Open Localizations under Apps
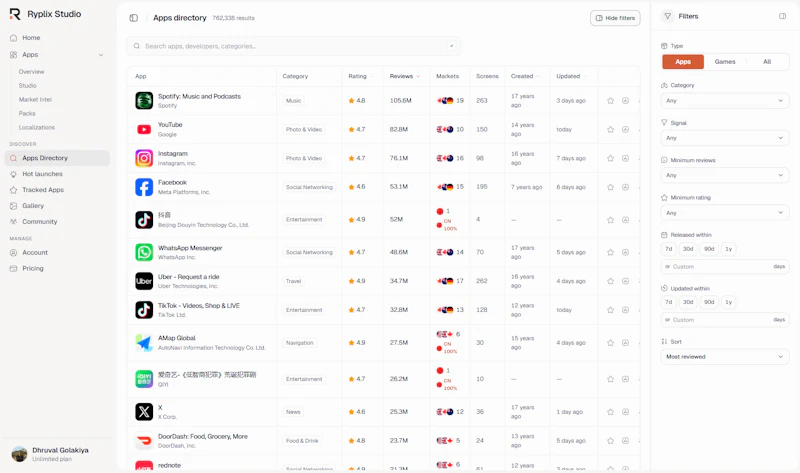800x473 pixels. (37, 128)
